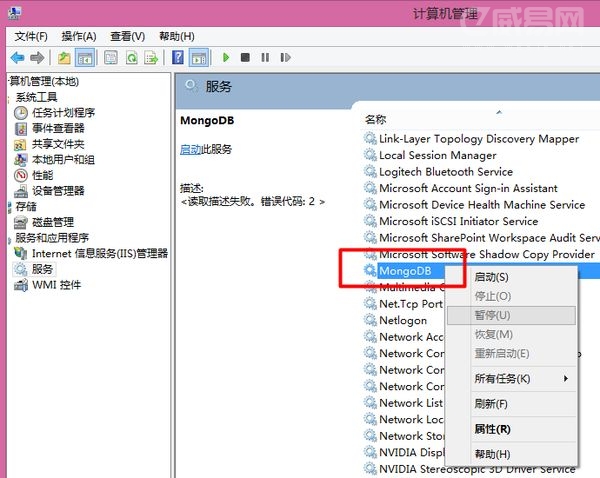Click the blue Back arrow toolbar icon
This screenshot has width=600, height=478.
point(18,58)
